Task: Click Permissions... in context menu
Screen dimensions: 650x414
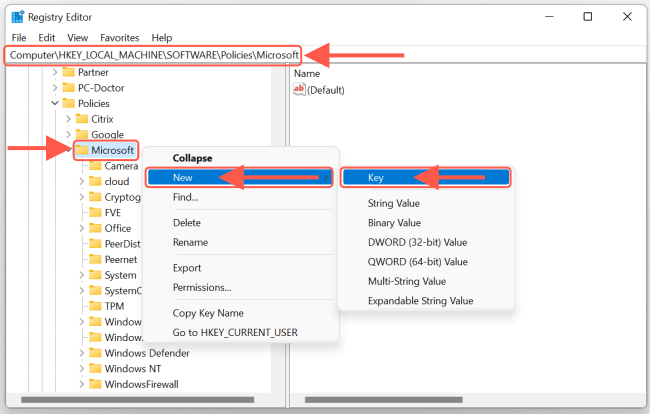Action: pyautogui.click(x=202, y=287)
